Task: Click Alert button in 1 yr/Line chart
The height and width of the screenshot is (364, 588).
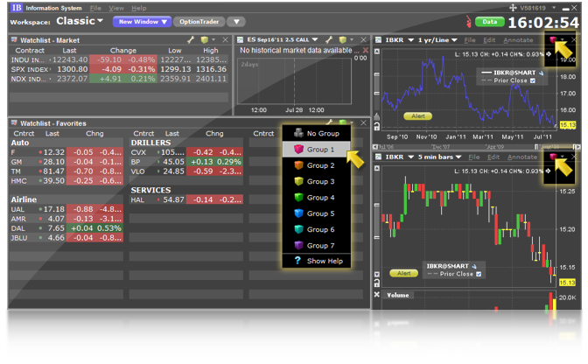Action: click(417, 116)
